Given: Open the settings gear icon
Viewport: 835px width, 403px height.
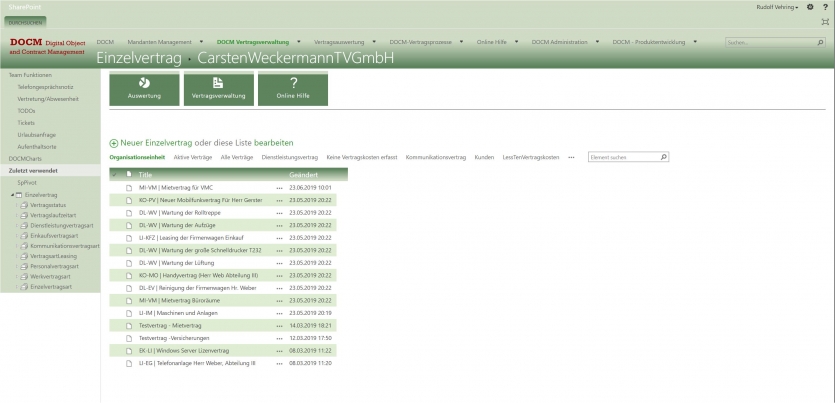Looking at the screenshot, I should click(x=810, y=7).
